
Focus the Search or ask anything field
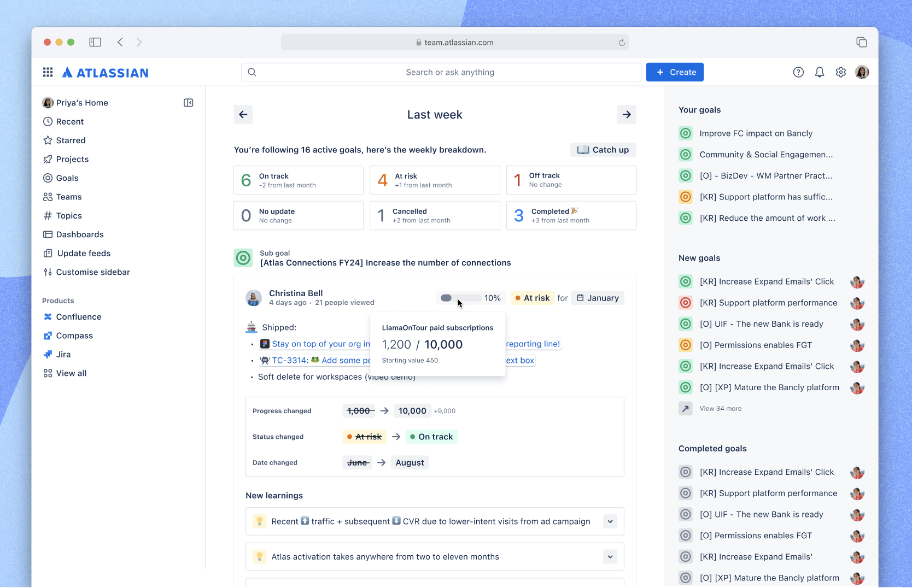pos(441,72)
